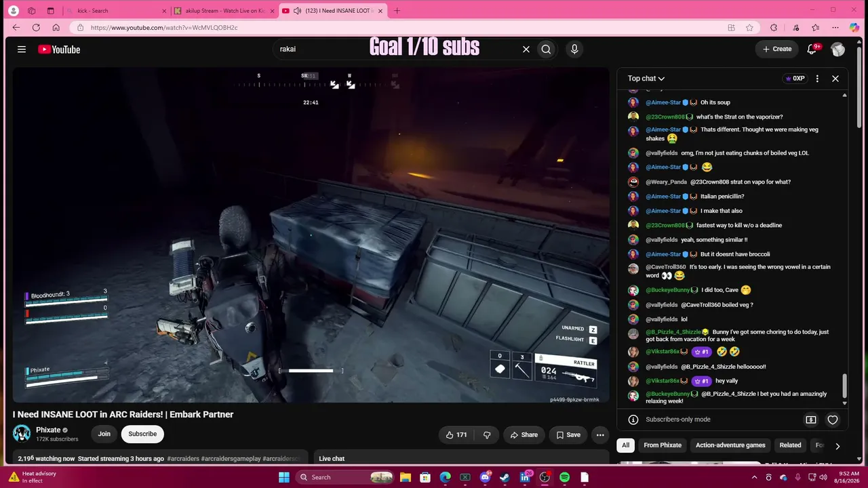Open Phixate channel avatar
Screen dimensions: 868x488
[22, 434]
